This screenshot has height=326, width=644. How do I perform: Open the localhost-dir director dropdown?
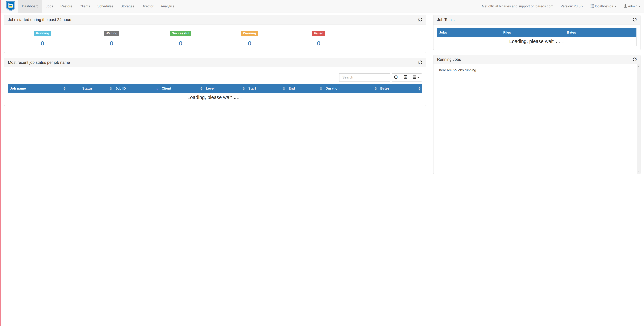pos(603,6)
